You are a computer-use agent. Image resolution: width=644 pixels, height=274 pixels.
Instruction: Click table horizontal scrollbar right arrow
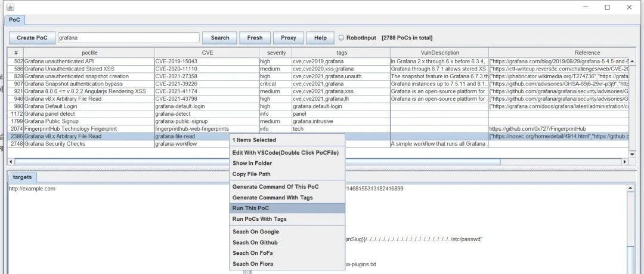pyautogui.click(x=625, y=162)
